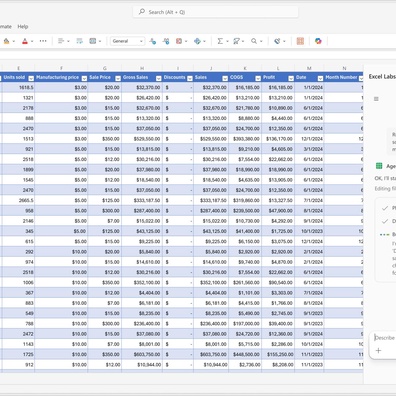
Task: Open the Excel Labs hamburger menu
Action: pos(376,99)
